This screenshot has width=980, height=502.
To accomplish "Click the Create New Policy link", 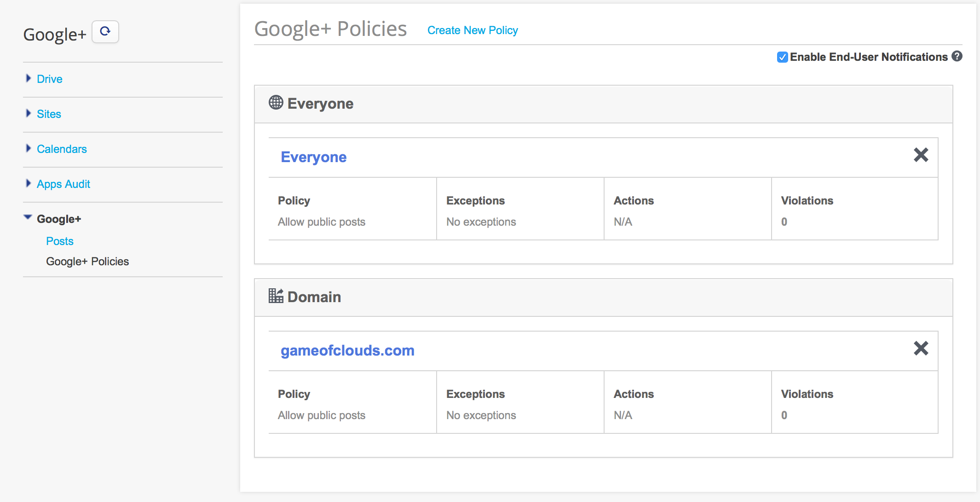I will click(473, 30).
